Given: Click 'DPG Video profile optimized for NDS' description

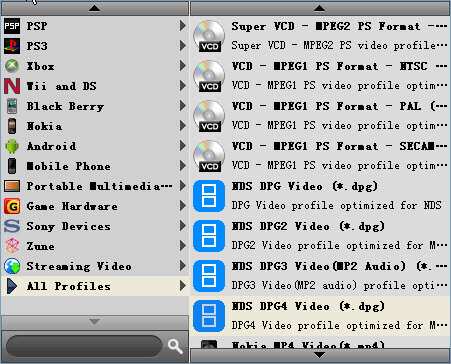Looking at the screenshot, I should click(x=337, y=205).
